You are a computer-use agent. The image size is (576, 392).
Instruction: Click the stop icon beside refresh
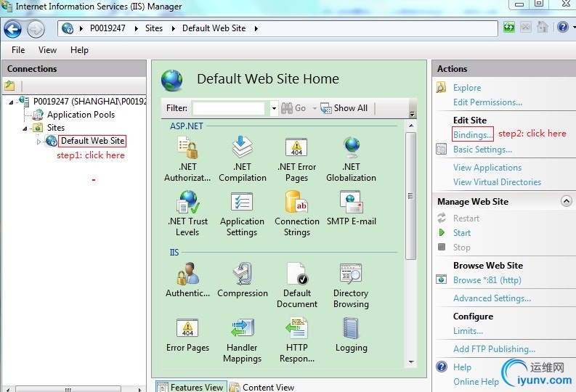click(526, 27)
